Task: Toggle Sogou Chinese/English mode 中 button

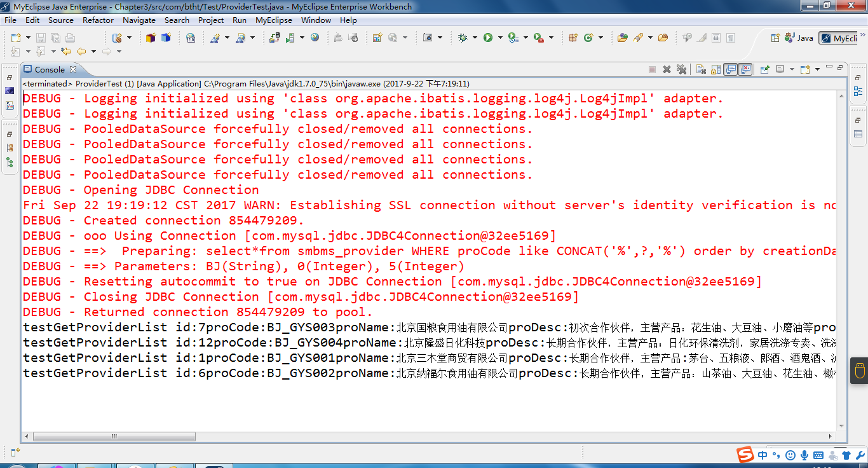Action: point(763,455)
